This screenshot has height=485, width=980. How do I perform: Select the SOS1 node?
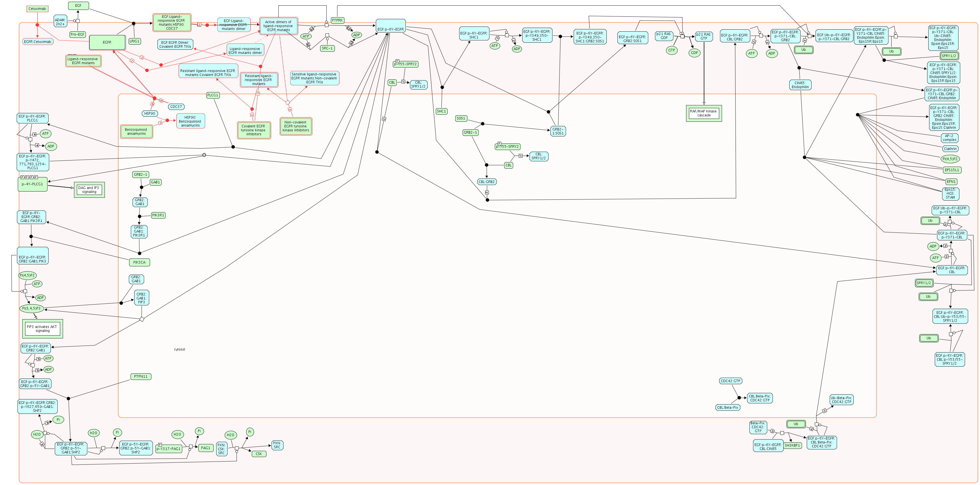[461, 118]
